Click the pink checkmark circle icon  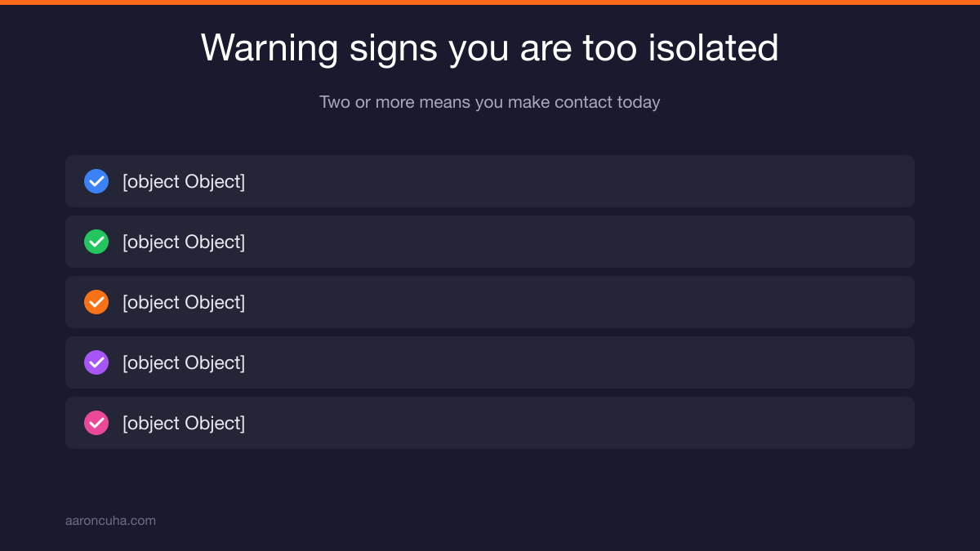click(96, 423)
